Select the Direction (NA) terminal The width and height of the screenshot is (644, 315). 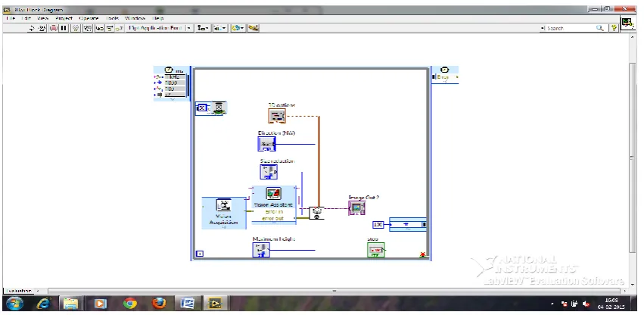[266, 144]
